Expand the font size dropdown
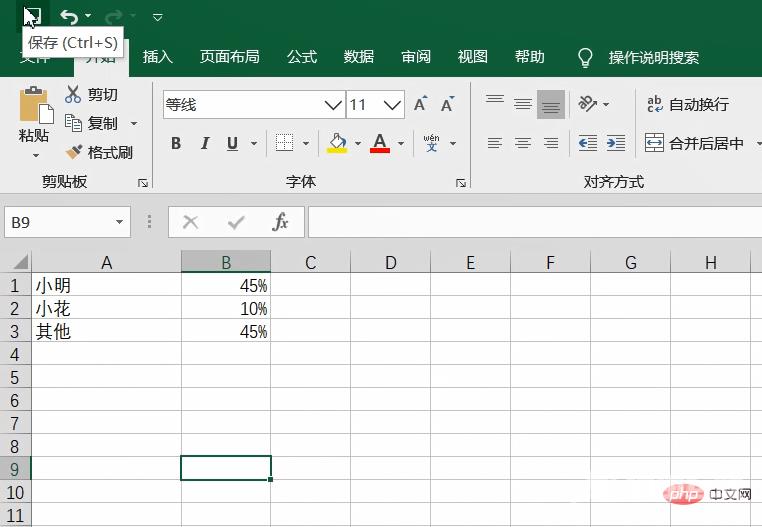 coord(393,104)
